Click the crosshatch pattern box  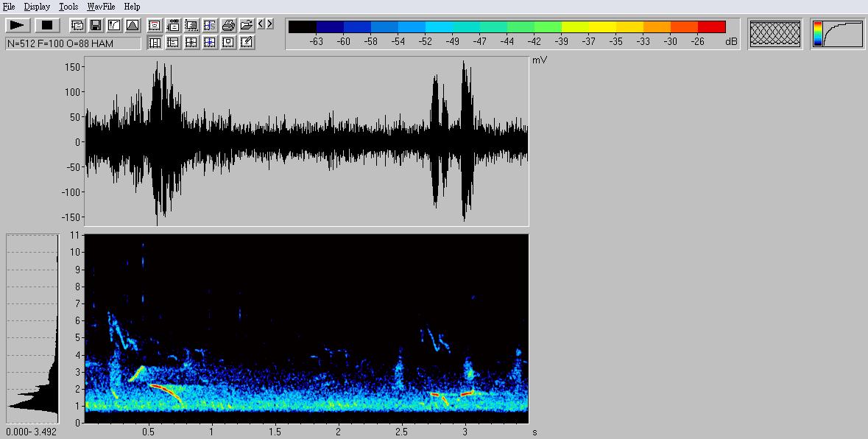click(775, 34)
